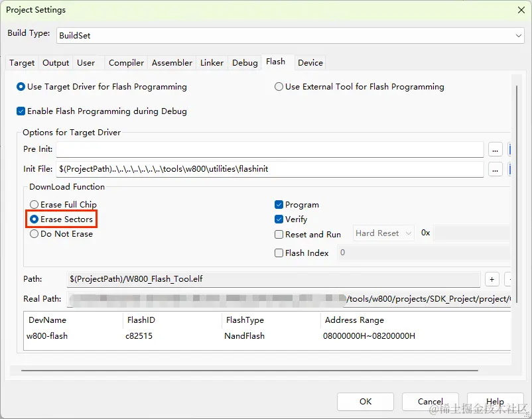532x419 pixels.
Task: Open the Hard Reset dropdown
Action: (383, 233)
